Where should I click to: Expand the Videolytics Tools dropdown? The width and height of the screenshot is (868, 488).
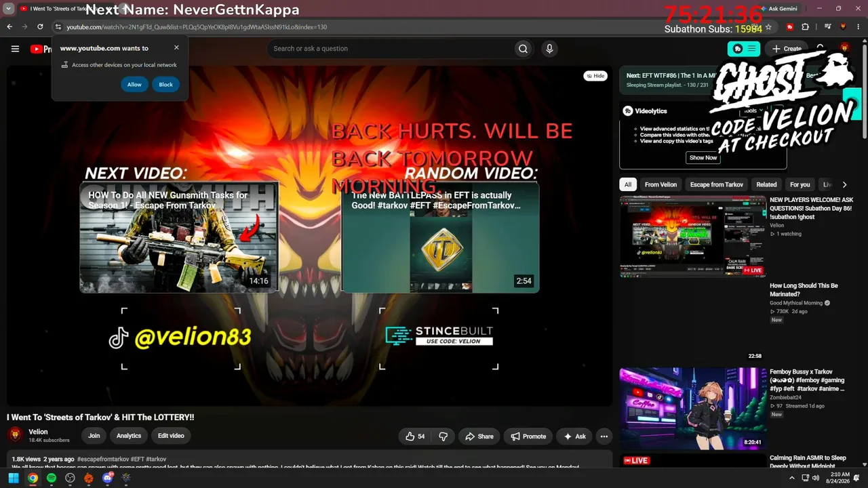753,110
